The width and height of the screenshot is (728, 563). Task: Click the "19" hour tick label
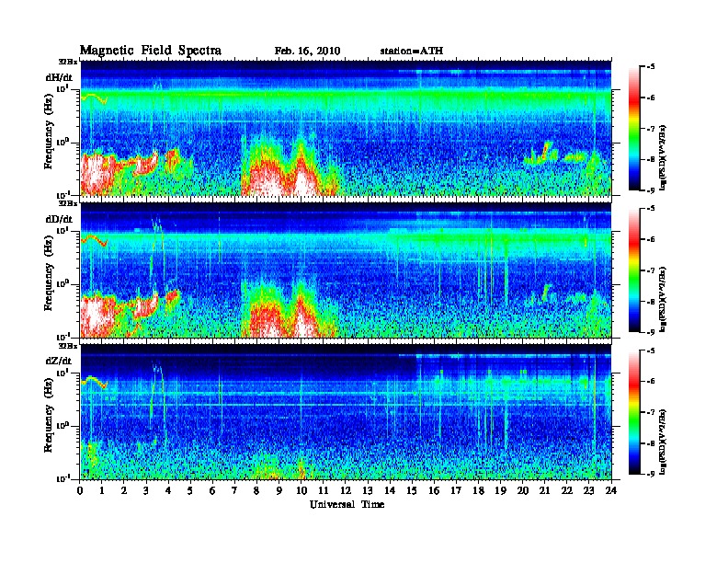500,491
